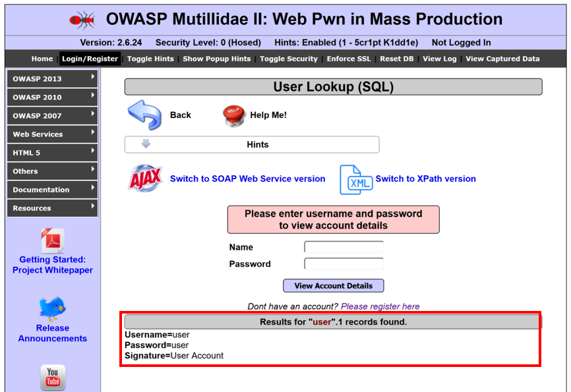This screenshot has height=392, width=571.
Task: Open the YouTube icon in sidebar
Action: [x=53, y=378]
